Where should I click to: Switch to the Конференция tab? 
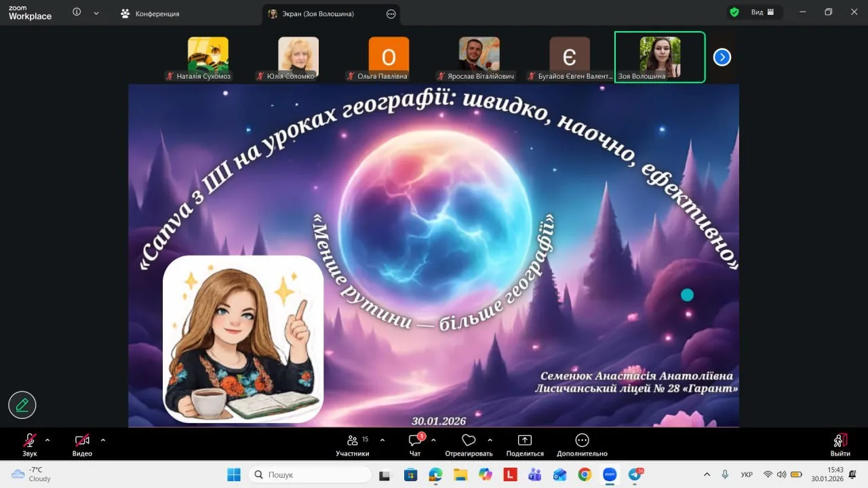point(150,14)
